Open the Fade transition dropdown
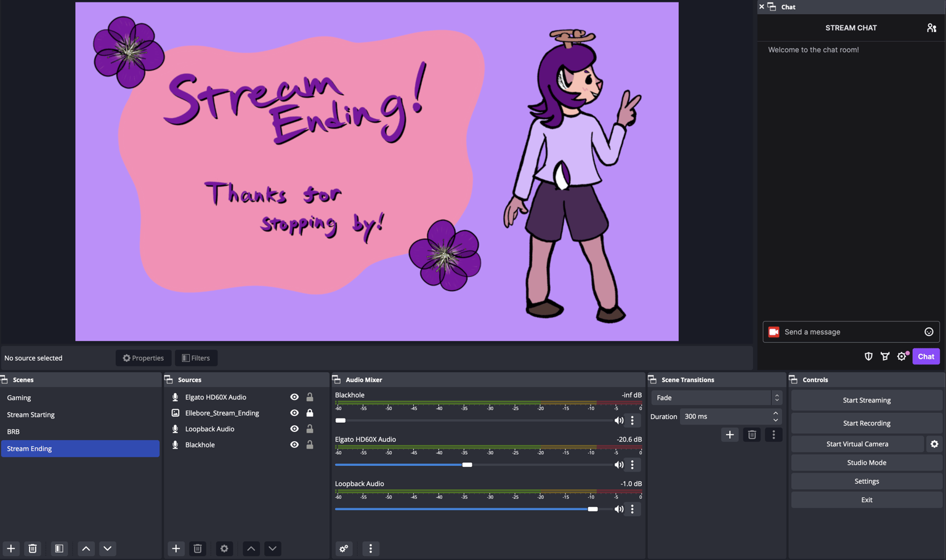The width and height of the screenshot is (946, 560). [716, 398]
